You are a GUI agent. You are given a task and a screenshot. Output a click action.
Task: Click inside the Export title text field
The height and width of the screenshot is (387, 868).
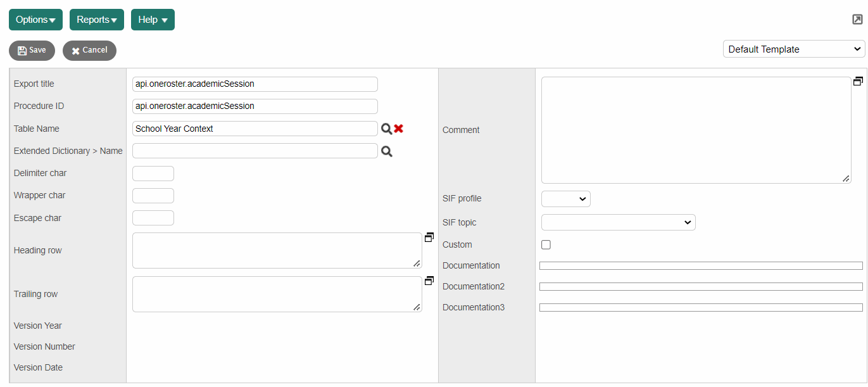tap(255, 84)
